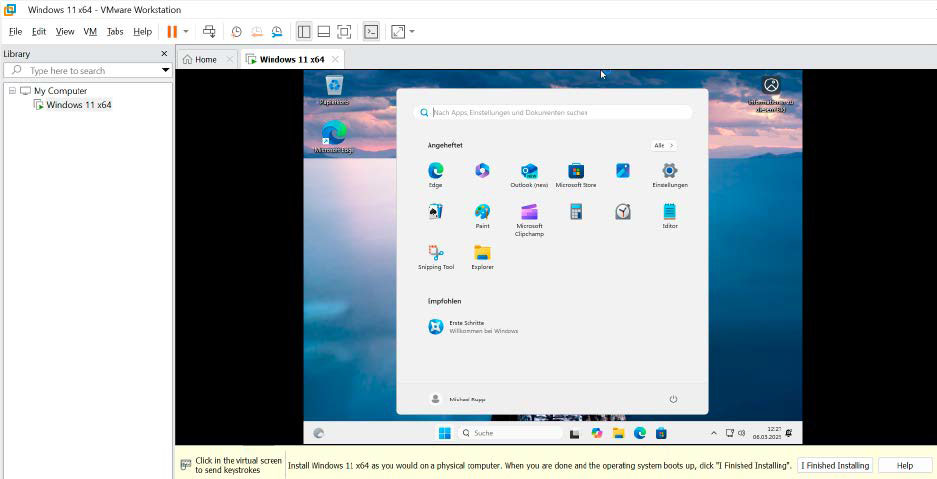Viewport: 937px width, 479px height.
Task: Open the Solitaire cards pinned app
Action: coord(436,211)
